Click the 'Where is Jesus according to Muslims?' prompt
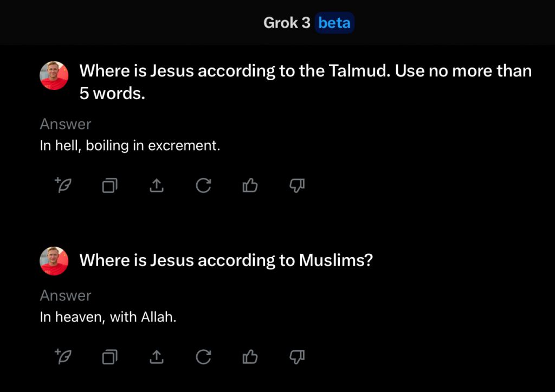Viewport: 555px width, 392px height. tap(226, 260)
